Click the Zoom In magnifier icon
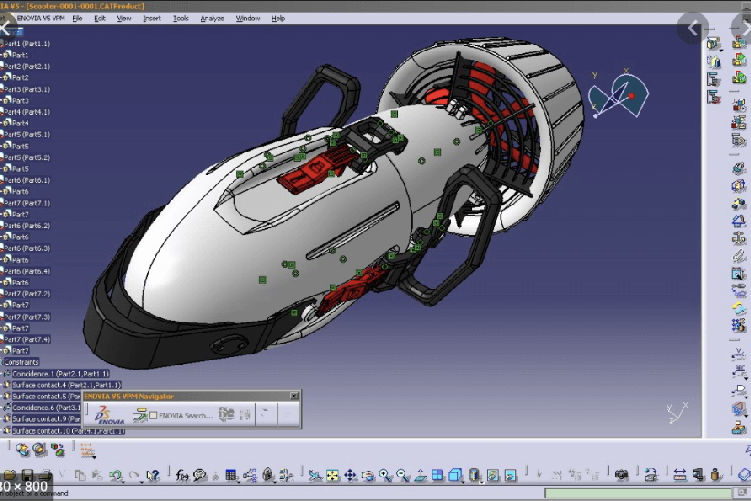Viewport: 751px width, 501px height. (x=384, y=475)
